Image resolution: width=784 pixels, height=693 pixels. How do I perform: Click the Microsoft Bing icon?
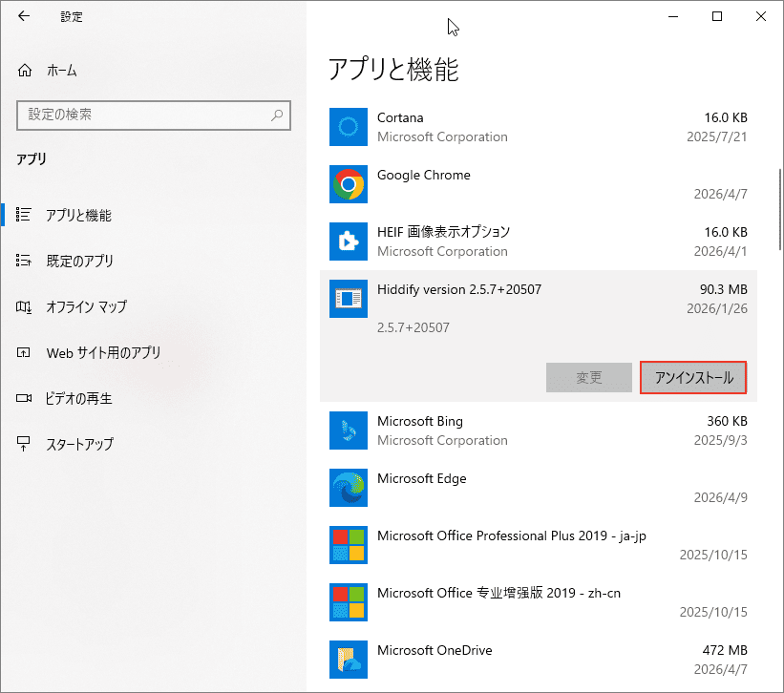(x=348, y=430)
